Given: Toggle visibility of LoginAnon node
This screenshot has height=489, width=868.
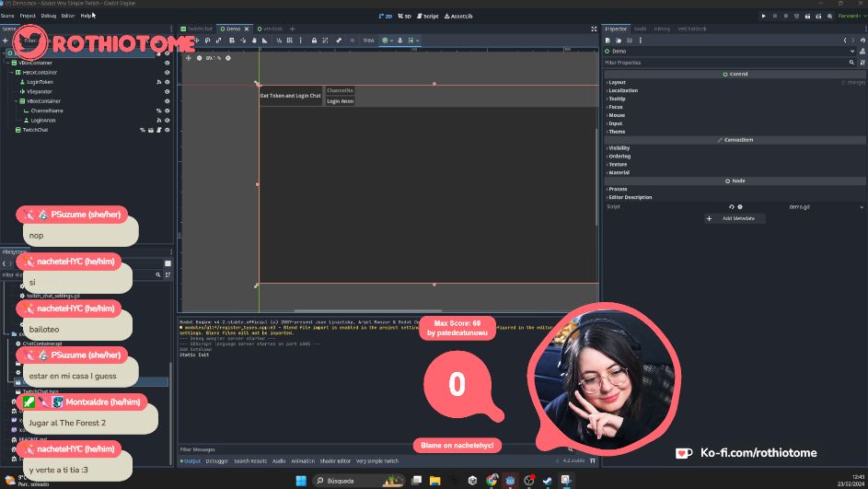Looking at the screenshot, I should tap(168, 120).
